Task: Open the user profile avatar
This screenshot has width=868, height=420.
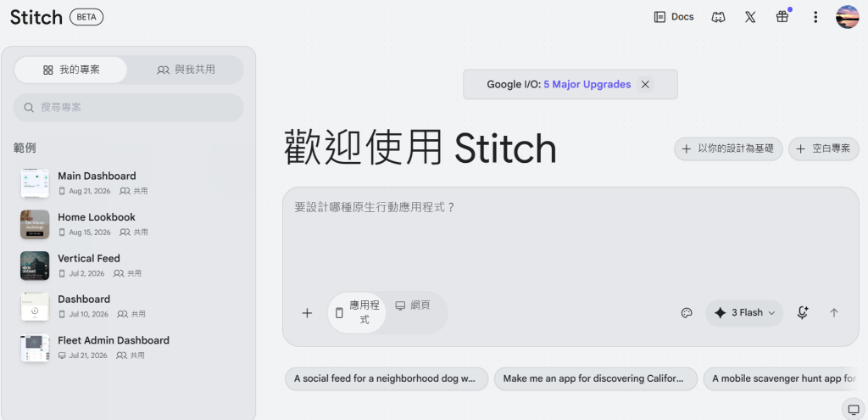Action: [x=847, y=17]
